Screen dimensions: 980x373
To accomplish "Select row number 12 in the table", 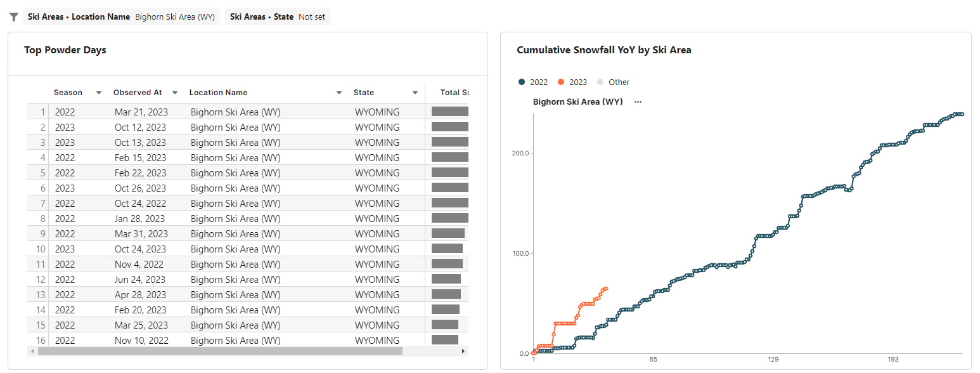I will [41, 280].
